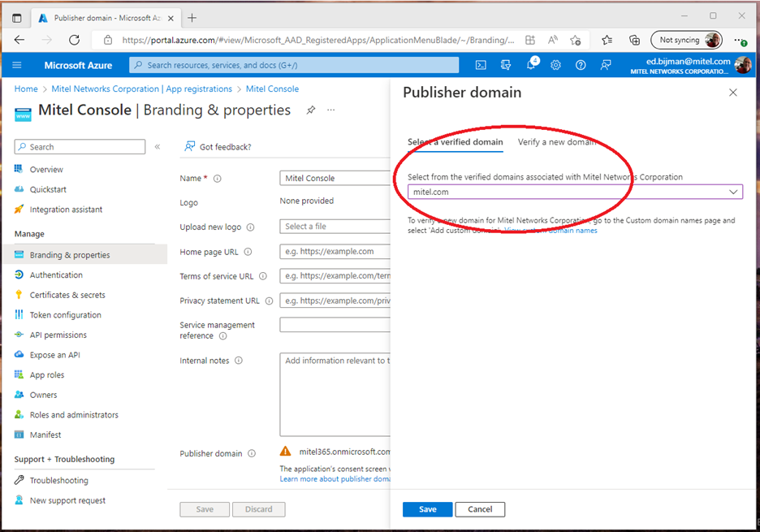Open the Azure portal hamburger menu

click(x=17, y=65)
